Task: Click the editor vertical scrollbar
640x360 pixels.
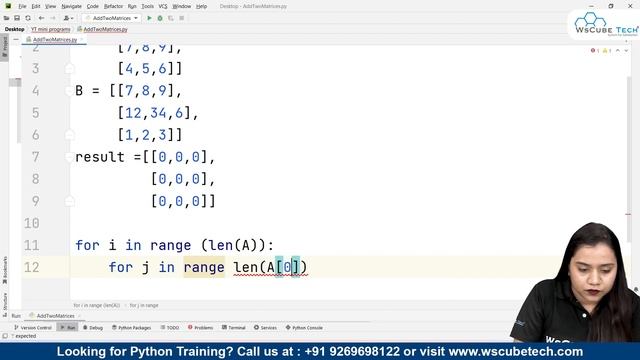Action: click(628, 159)
